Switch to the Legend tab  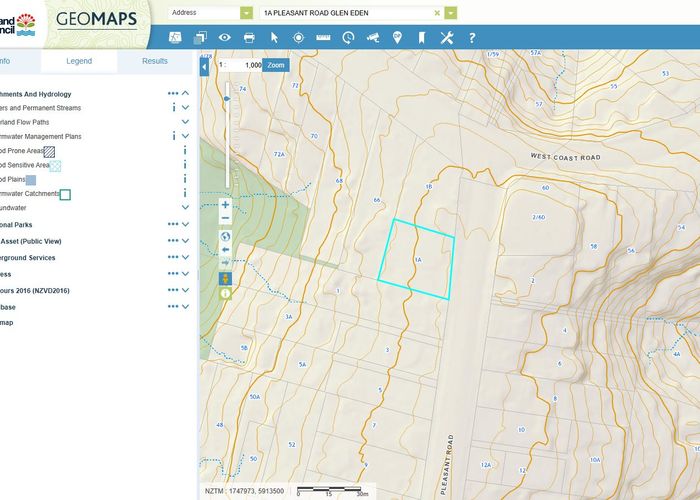(x=79, y=61)
